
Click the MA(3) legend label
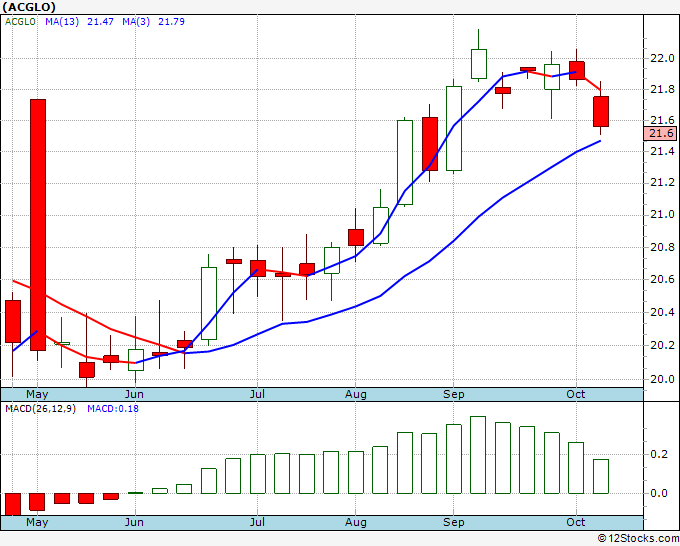tap(136, 22)
